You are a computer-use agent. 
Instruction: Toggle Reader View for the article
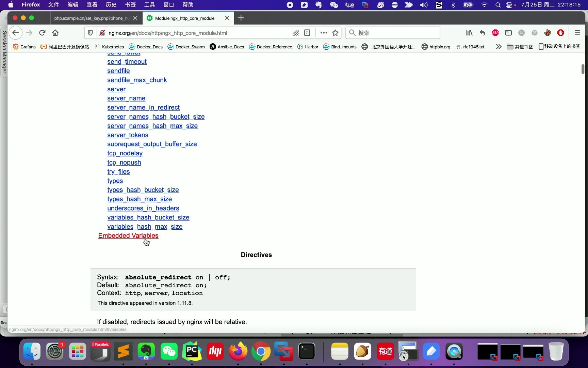click(307, 33)
